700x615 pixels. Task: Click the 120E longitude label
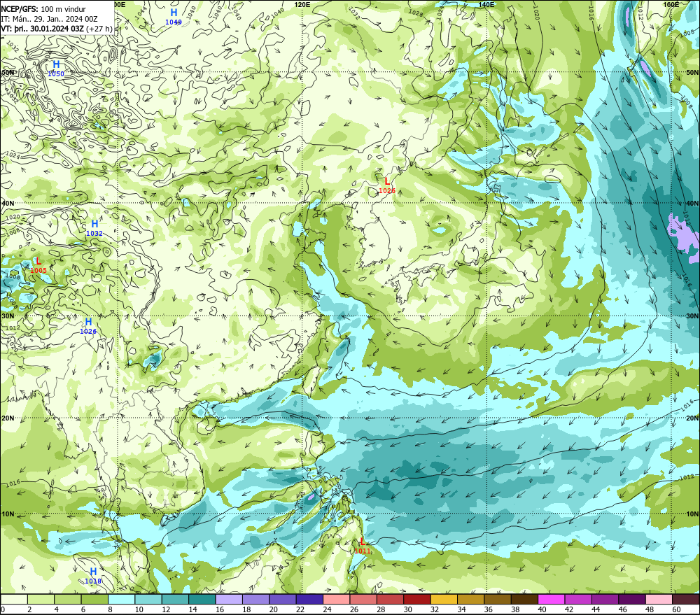pyautogui.click(x=302, y=4)
